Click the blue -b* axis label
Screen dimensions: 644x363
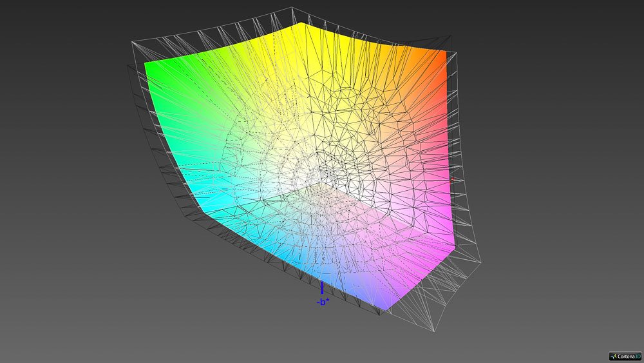click(323, 302)
